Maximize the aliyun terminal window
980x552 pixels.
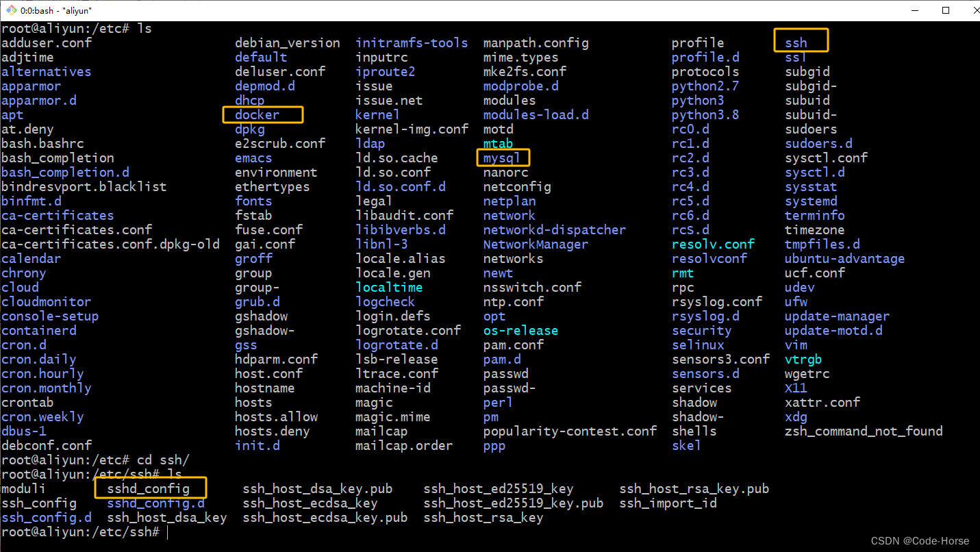[x=946, y=10]
